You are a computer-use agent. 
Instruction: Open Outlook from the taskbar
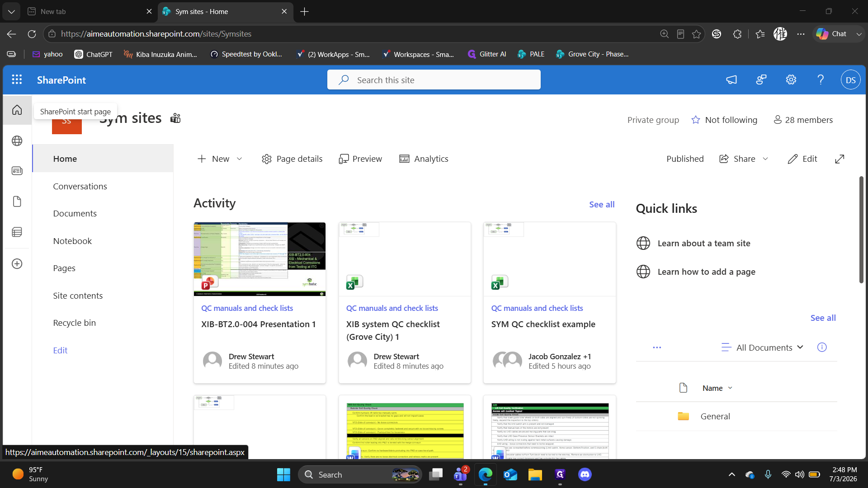(x=510, y=474)
